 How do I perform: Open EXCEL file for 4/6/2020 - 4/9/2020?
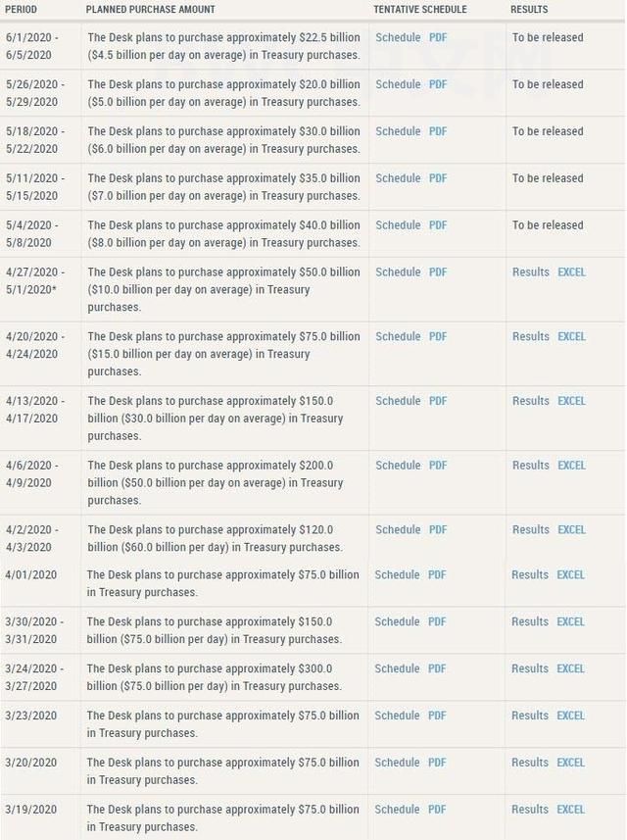pos(571,466)
